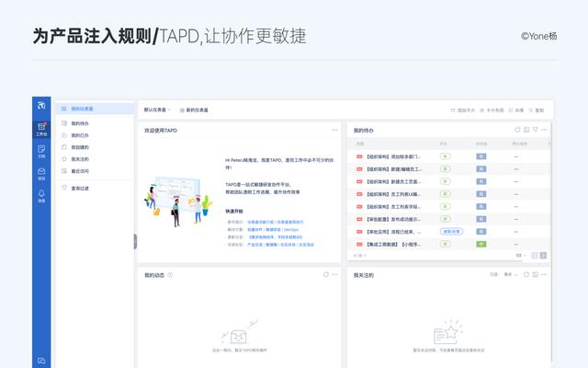
Task: Open the bell notifications icon
Action: 41,196
